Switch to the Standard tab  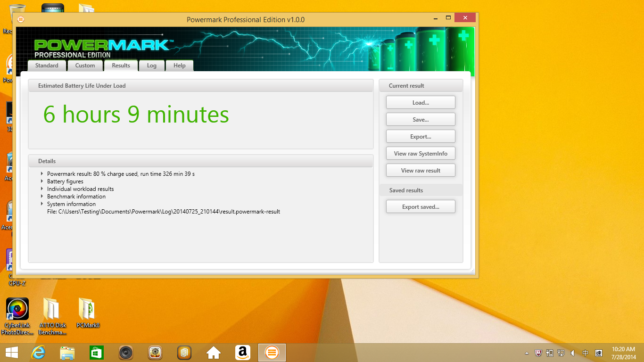tap(47, 66)
